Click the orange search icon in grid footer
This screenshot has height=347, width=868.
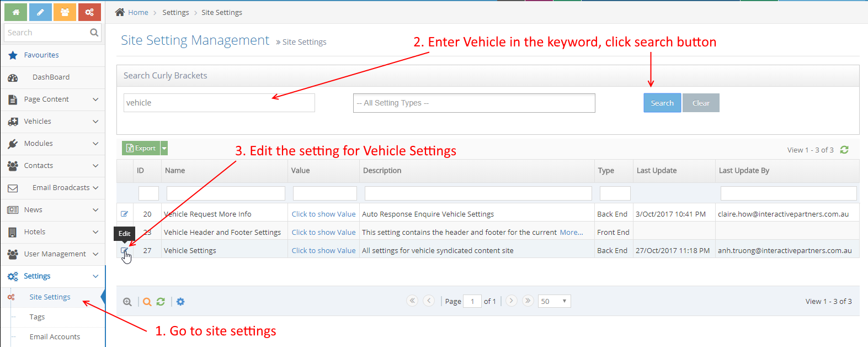point(147,302)
